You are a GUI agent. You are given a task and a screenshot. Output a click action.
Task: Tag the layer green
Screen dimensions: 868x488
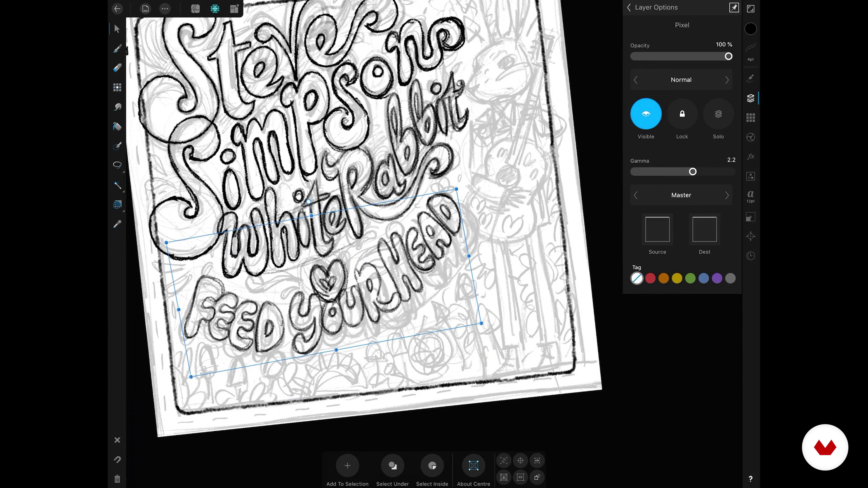[690, 278]
